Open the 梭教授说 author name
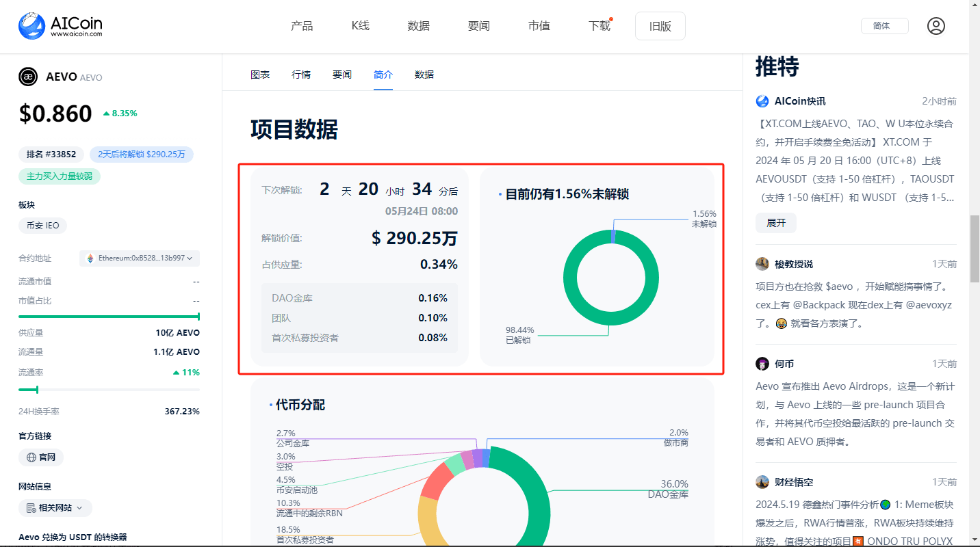This screenshot has width=980, height=547. click(x=794, y=264)
